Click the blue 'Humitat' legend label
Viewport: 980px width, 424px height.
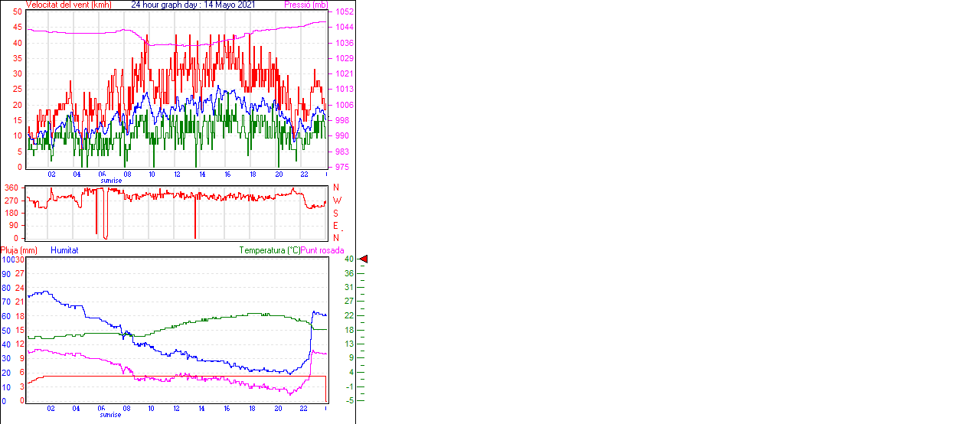click(64, 250)
